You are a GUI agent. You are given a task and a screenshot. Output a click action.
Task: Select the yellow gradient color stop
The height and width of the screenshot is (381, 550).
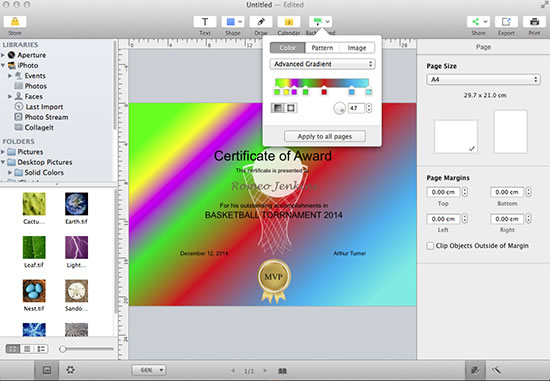286,92
